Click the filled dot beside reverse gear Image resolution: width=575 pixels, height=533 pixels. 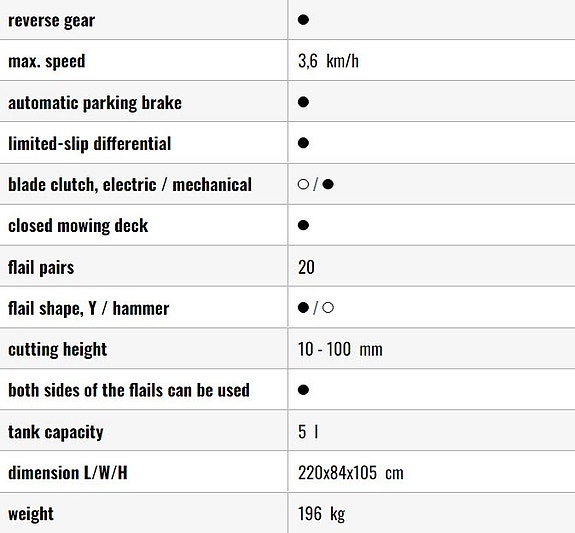pos(303,19)
